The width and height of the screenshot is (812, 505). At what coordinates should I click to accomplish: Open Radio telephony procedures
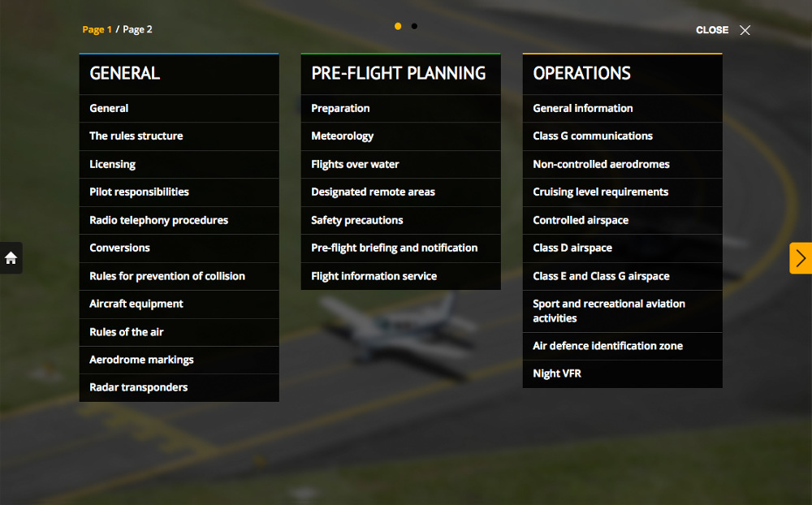pos(159,220)
